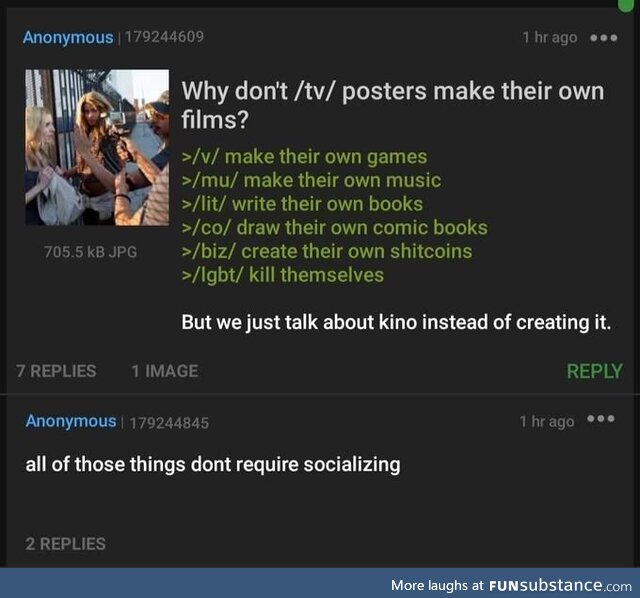
Task: Click the first post's 1 hr ago timestamp
Action: pos(550,38)
